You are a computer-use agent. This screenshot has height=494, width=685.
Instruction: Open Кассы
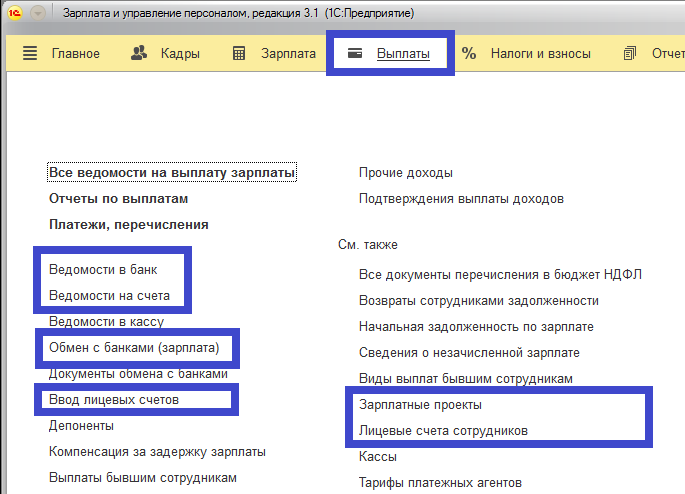377,456
